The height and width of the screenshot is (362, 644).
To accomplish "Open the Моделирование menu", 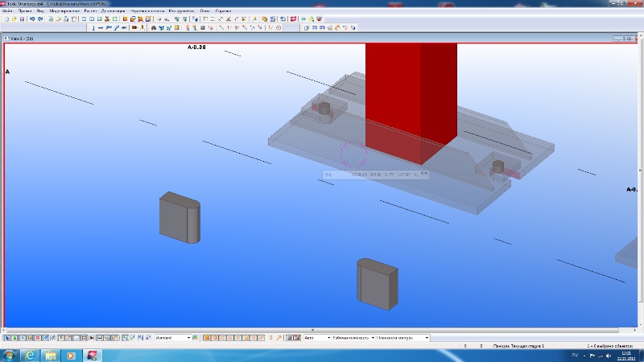I will tap(64, 10).
